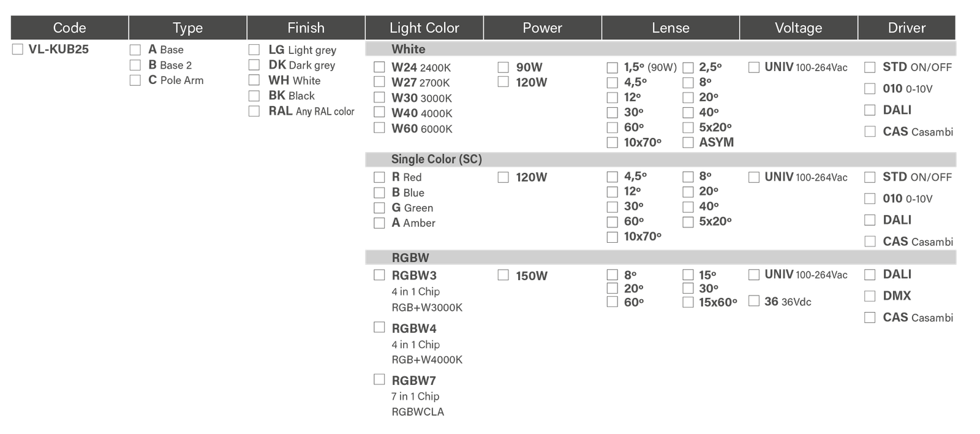Tick the G Green single color
The image size is (980, 434).
pyautogui.click(x=379, y=208)
